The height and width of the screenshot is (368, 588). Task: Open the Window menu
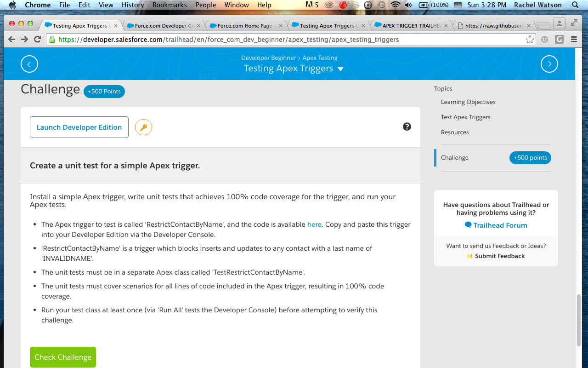[237, 5]
